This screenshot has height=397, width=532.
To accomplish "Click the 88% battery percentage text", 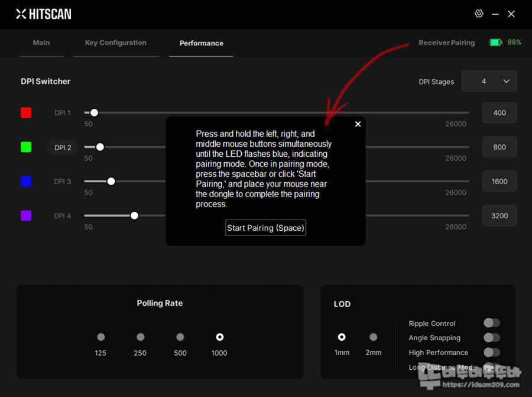I will coord(514,43).
